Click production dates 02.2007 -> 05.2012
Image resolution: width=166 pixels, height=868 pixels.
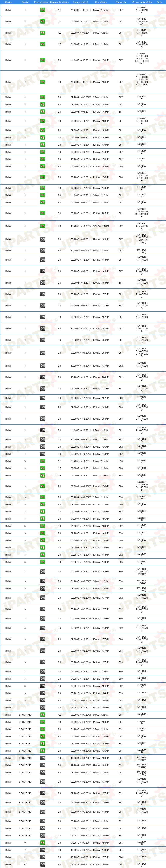81,736
